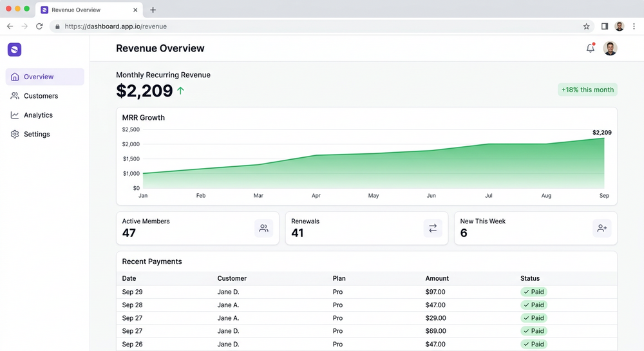Click the MRR Growth chart title
The image size is (644, 351).
coord(144,117)
